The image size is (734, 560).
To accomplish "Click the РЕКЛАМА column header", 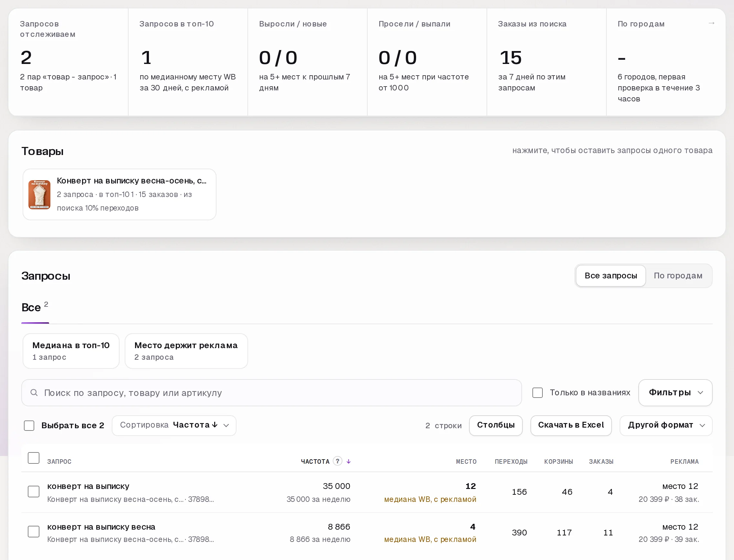I will pyautogui.click(x=684, y=462).
